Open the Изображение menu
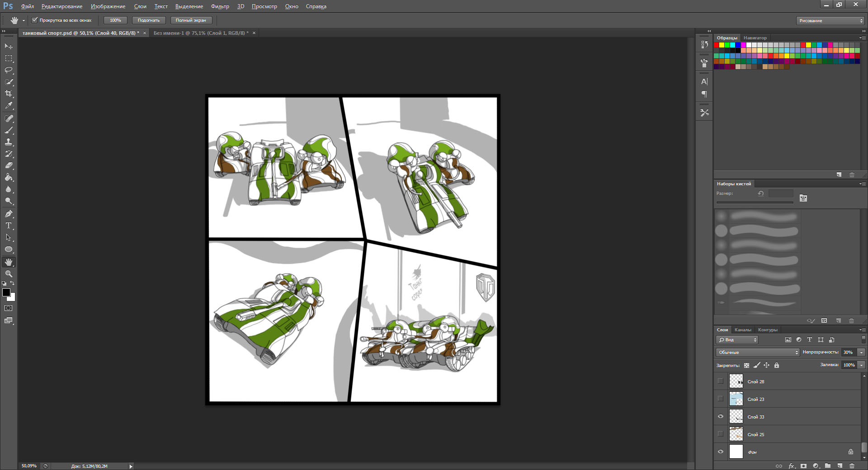Image resolution: width=868 pixels, height=470 pixels. coord(108,6)
